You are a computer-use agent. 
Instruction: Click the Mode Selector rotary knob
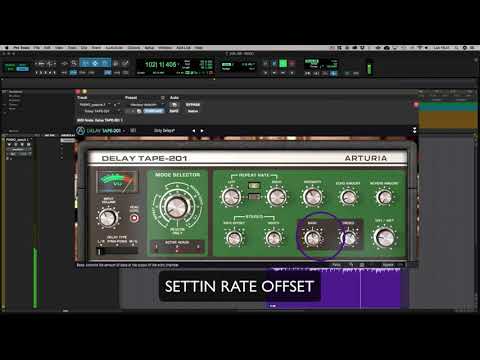click(176, 206)
